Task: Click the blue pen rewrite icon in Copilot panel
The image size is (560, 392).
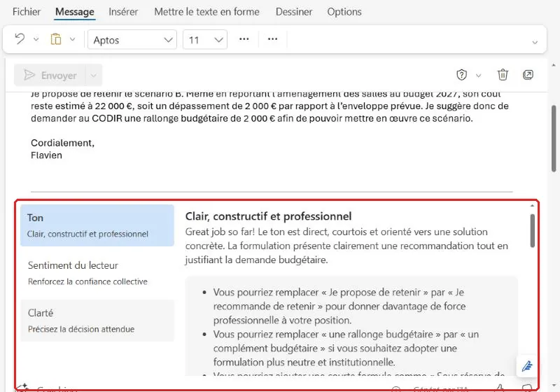Action: coord(527,366)
